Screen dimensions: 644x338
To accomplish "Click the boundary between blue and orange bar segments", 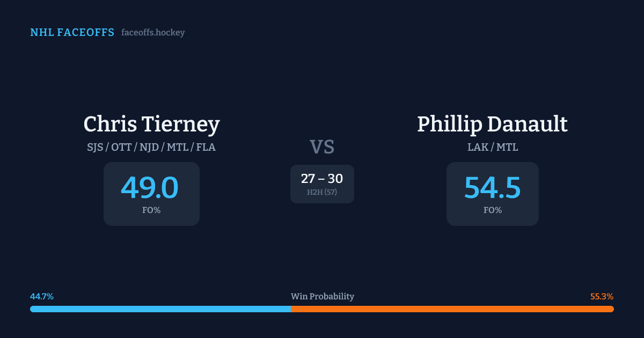I will [291, 309].
